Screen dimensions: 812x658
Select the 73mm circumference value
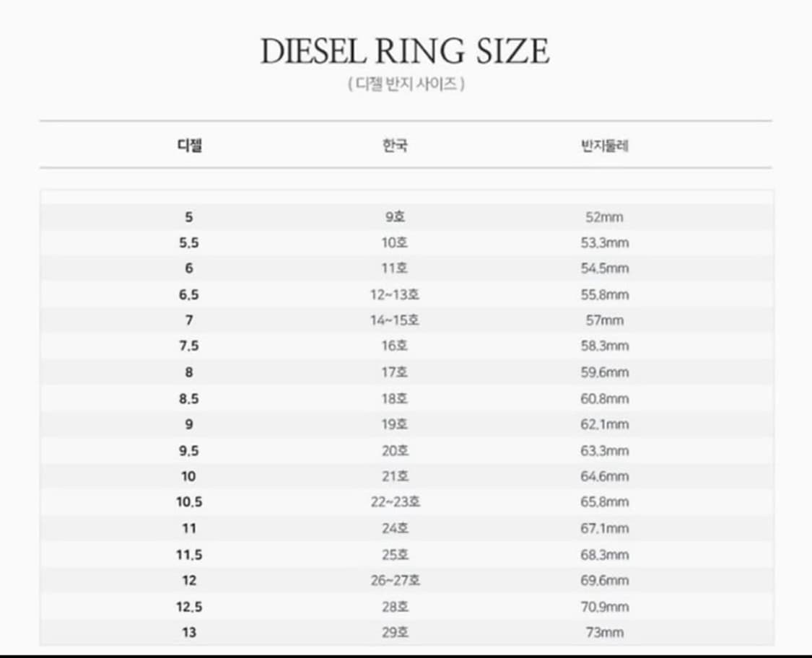(x=606, y=632)
